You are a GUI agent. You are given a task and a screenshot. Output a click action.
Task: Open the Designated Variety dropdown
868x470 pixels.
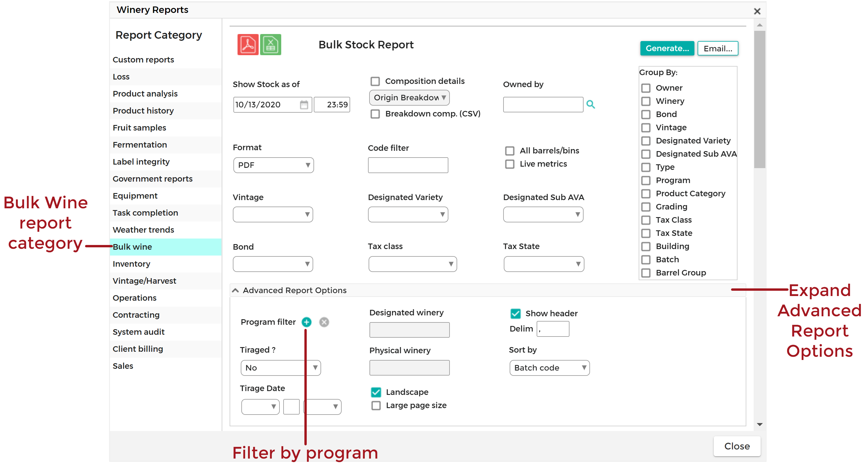pos(408,214)
